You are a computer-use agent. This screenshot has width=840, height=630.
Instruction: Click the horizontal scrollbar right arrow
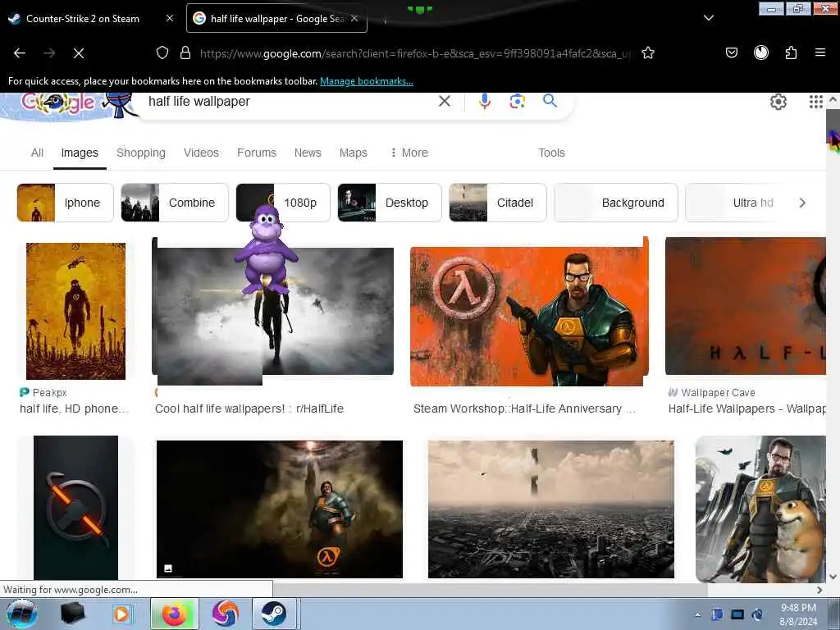pos(819,590)
